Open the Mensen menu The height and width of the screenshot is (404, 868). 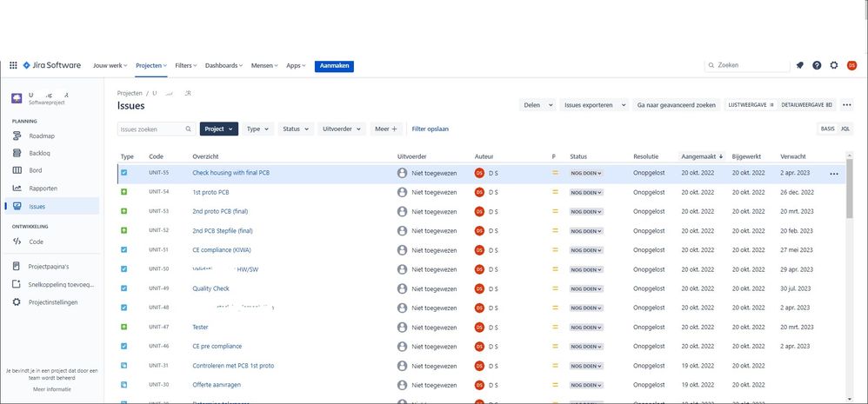pos(264,65)
